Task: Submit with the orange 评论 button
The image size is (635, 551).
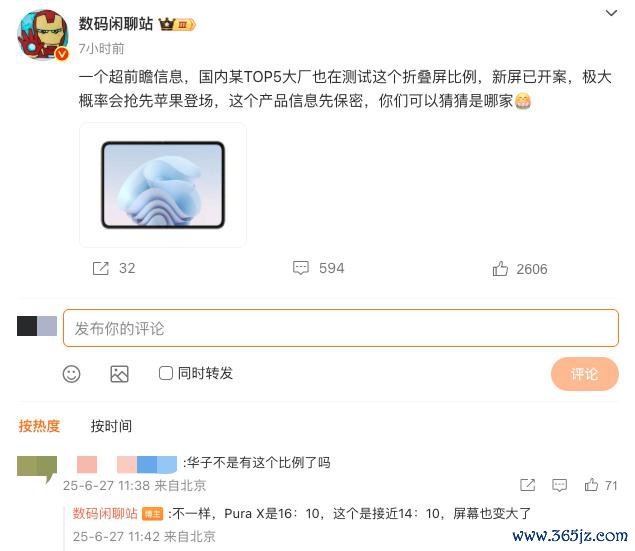Action: 584,374
